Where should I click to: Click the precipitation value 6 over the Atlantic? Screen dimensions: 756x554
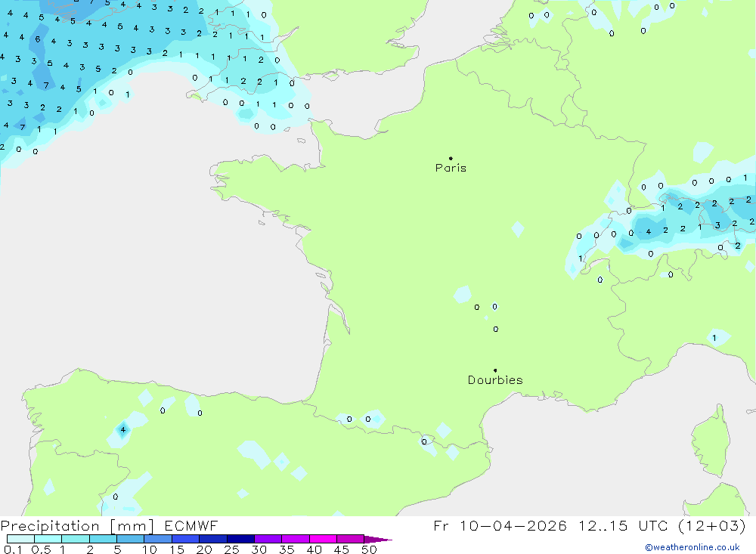38,39
